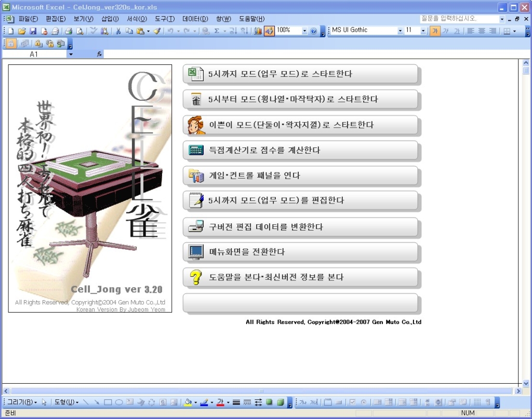Click the calculator icon for 득점계산기

[196, 150]
